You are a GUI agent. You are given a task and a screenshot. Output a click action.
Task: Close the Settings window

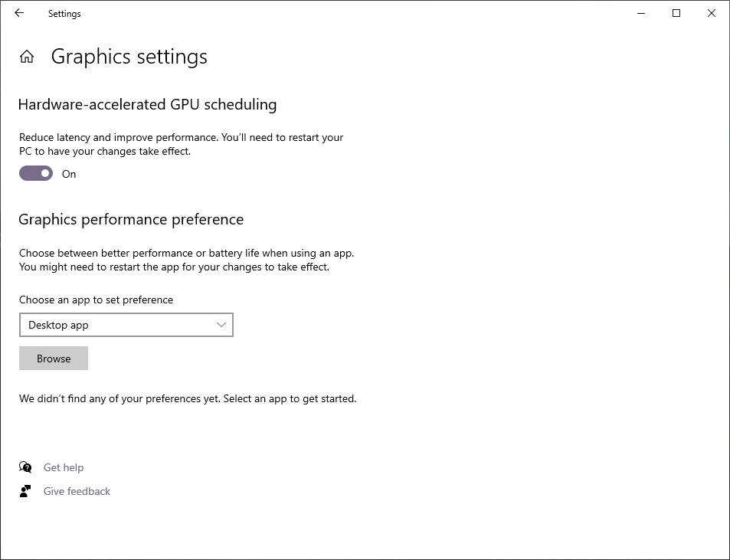coord(712,14)
